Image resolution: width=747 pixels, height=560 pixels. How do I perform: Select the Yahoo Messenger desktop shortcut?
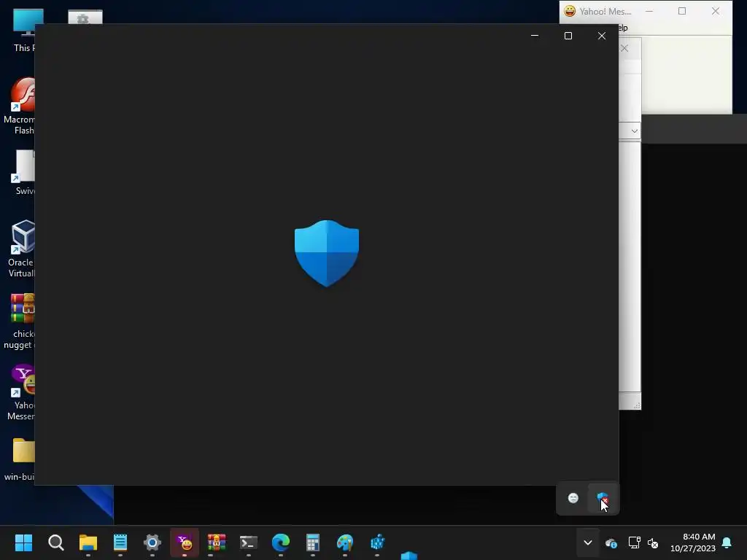[x=22, y=392]
